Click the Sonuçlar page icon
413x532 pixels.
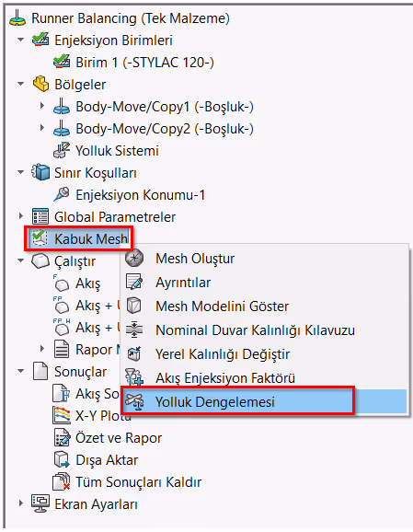[x=40, y=371]
